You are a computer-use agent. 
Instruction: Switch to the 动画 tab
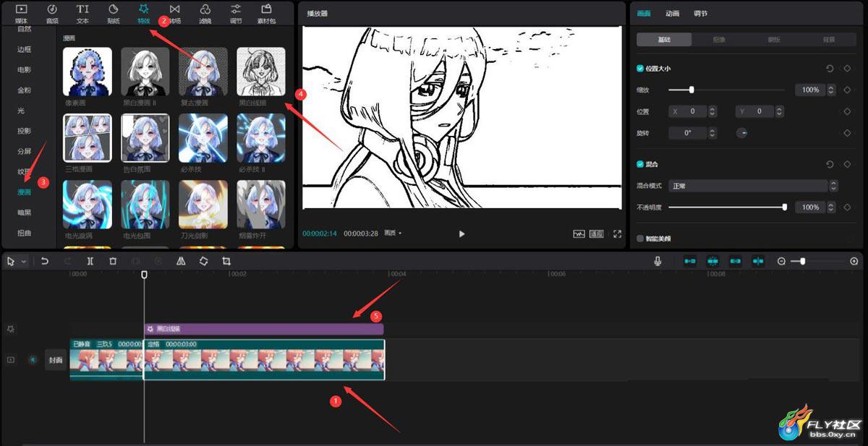(x=672, y=13)
